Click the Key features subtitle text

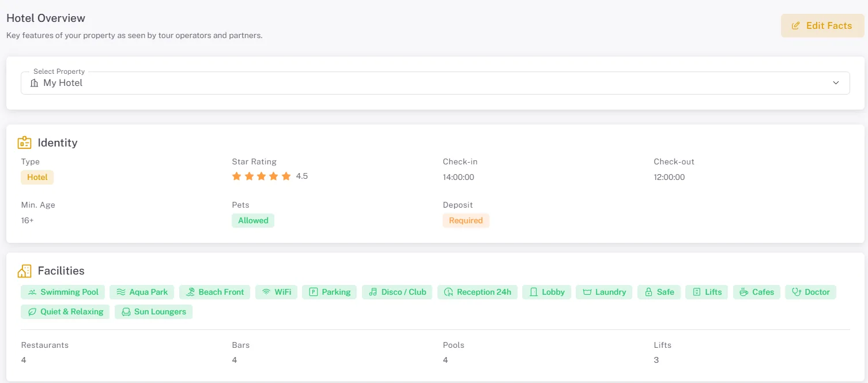click(134, 35)
